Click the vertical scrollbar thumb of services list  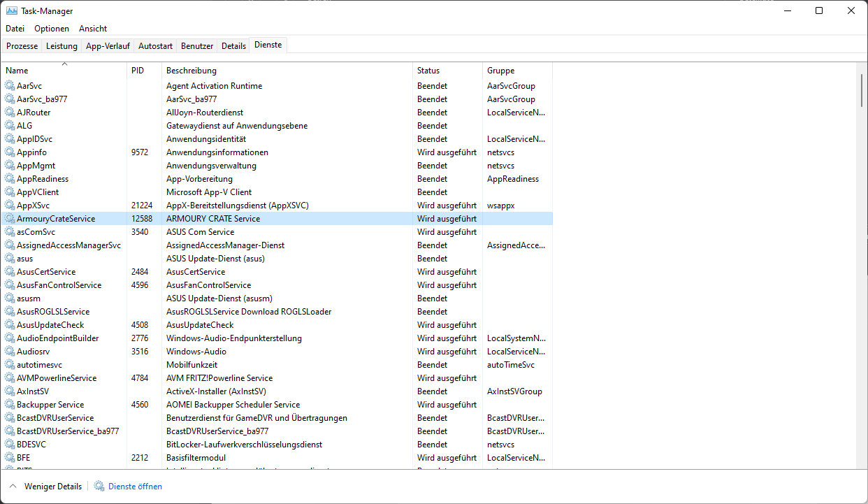pos(861,91)
